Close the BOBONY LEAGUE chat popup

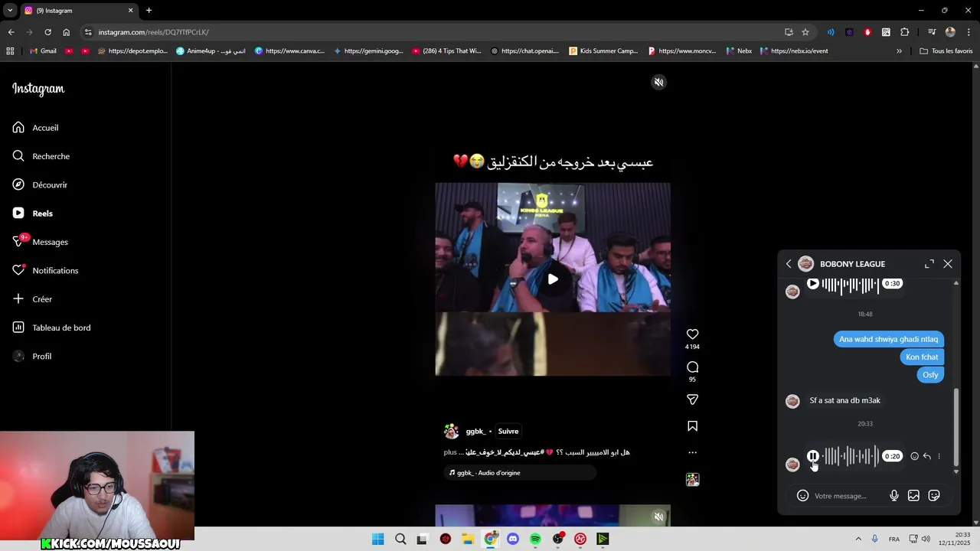(x=948, y=264)
